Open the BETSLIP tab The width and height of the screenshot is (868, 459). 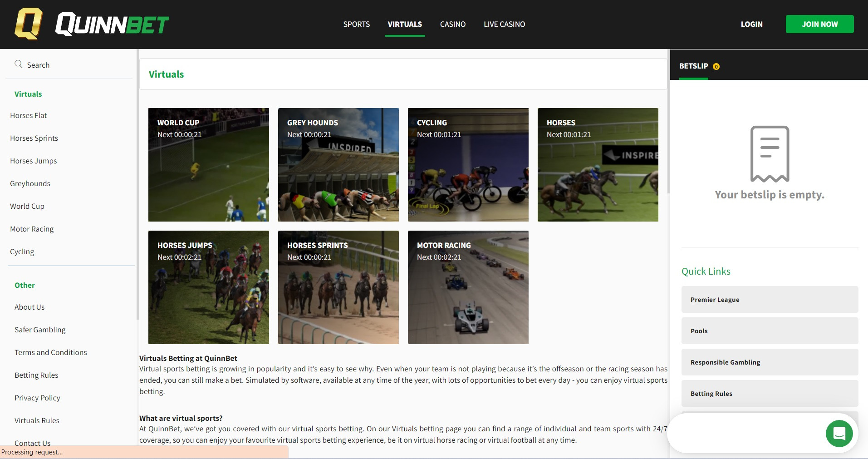coord(693,66)
